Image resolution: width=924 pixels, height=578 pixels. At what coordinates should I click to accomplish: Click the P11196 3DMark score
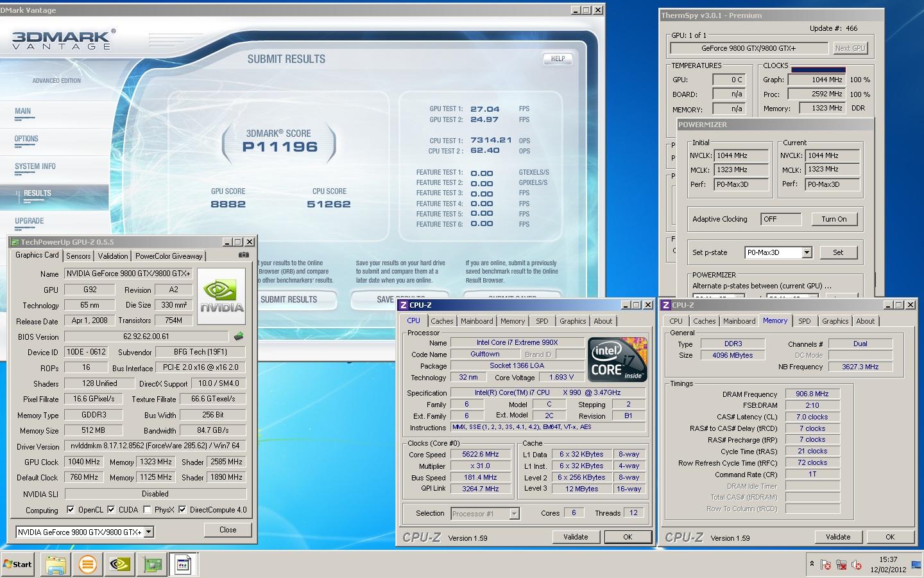(x=280, y=147)
